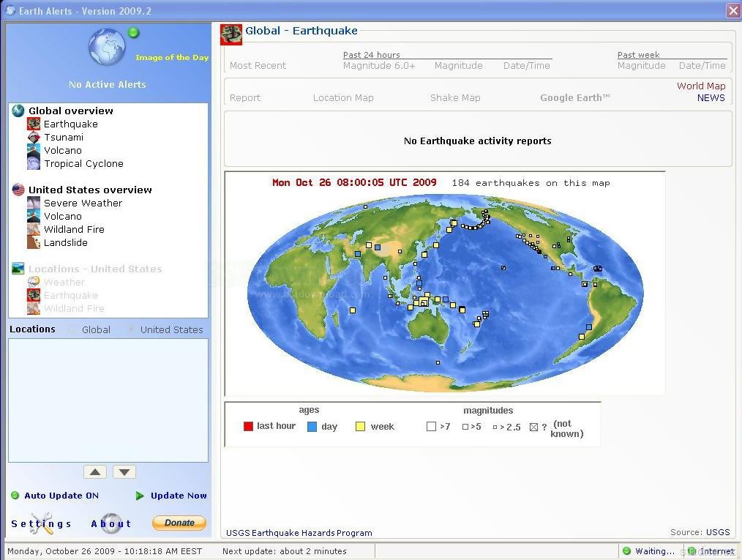This screenshot has width=742, height=560.
Task: Click the Settings tools icon
Action: tap(42, 523)
